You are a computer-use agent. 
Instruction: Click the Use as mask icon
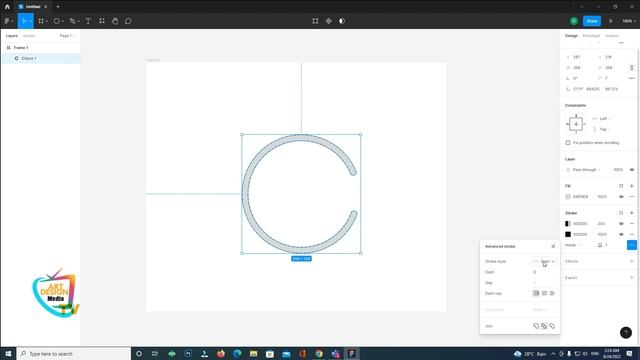342,21
